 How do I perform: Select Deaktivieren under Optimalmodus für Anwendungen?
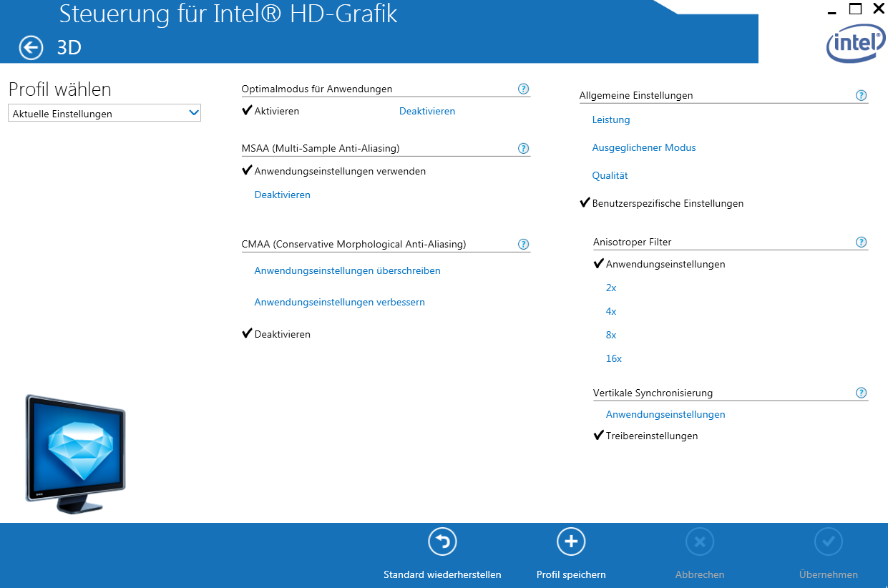[427, 111]
